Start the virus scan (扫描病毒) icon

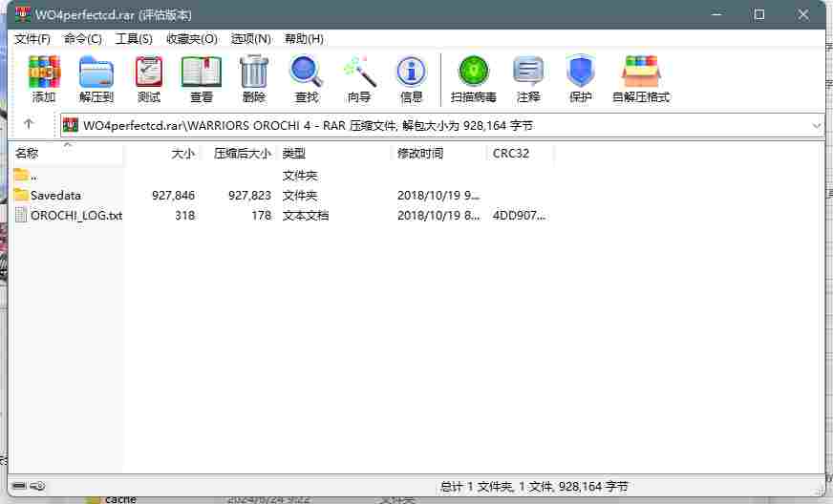[474, 72]
